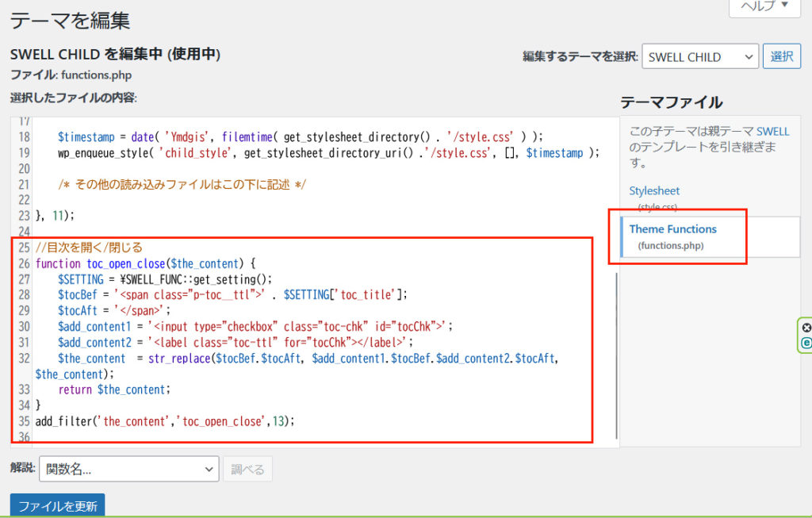Click line number 25 in the gutter
812x518 pixels.
click(x=22, y=247)
